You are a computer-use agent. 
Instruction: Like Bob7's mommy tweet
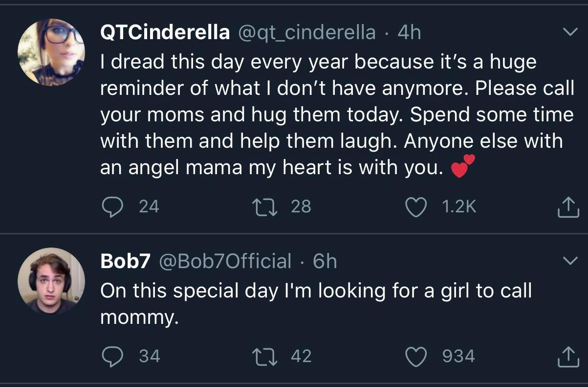click(416, 357)
